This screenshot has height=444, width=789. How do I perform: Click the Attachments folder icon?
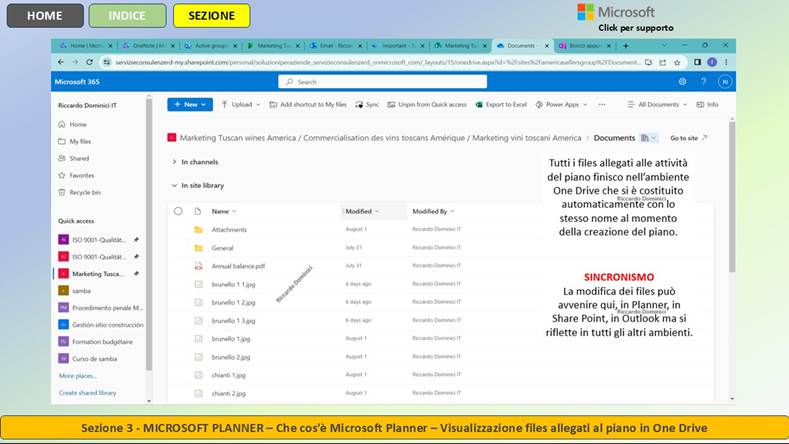[x=198, y=230]
